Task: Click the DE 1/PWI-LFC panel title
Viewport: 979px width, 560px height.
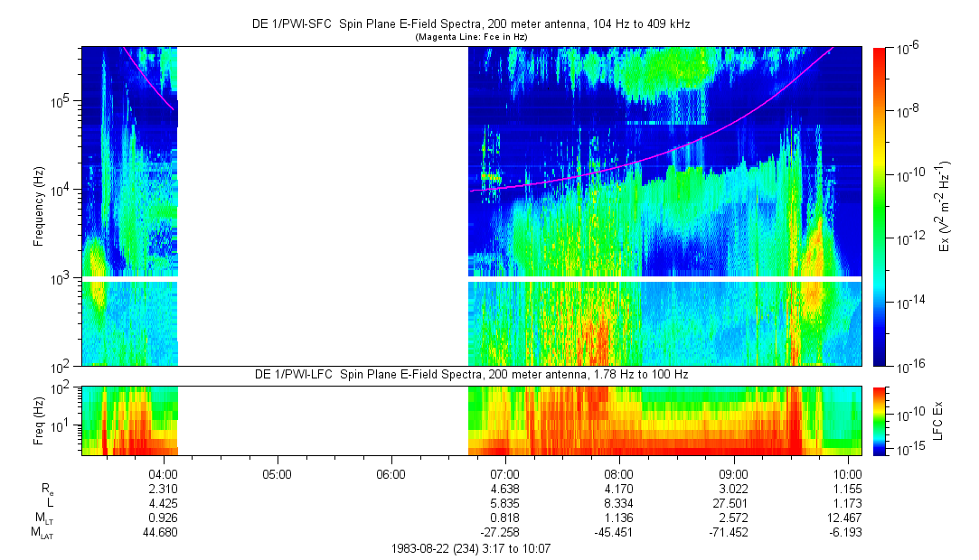Action: click(x=471, y=375)
